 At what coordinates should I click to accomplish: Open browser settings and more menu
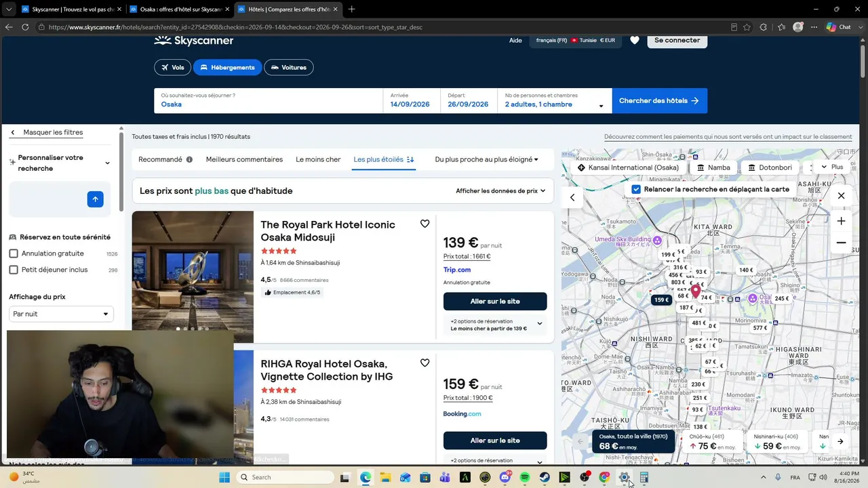(x=813, y=27)
